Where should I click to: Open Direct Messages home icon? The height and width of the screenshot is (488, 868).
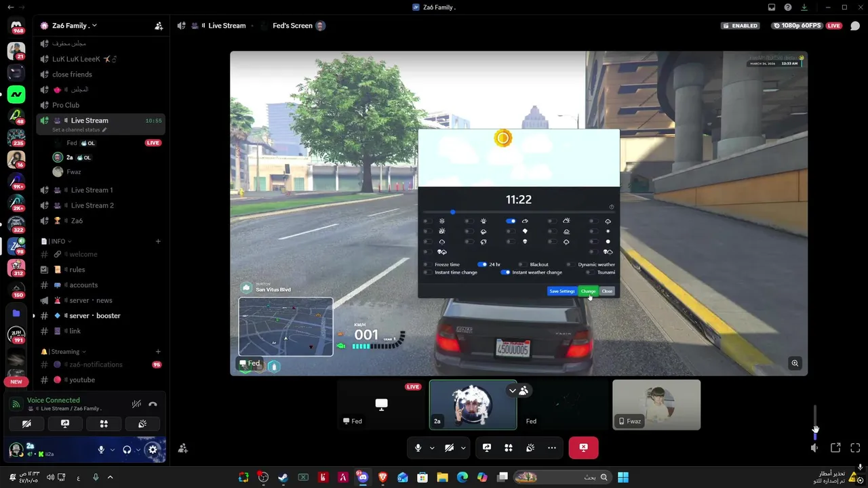click(16, 26)
